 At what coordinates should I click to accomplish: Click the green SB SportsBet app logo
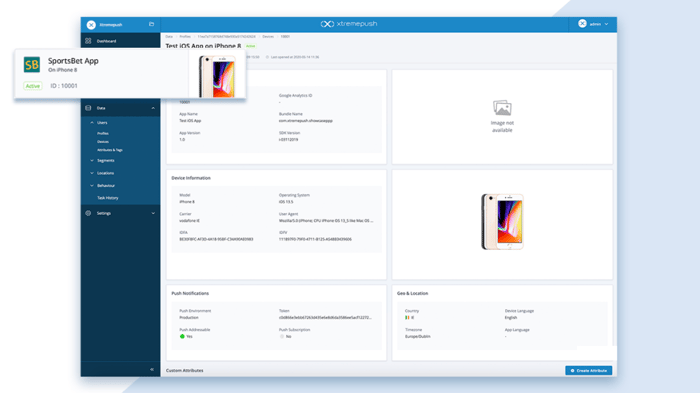pyautogui.click(x=32, y=65)
